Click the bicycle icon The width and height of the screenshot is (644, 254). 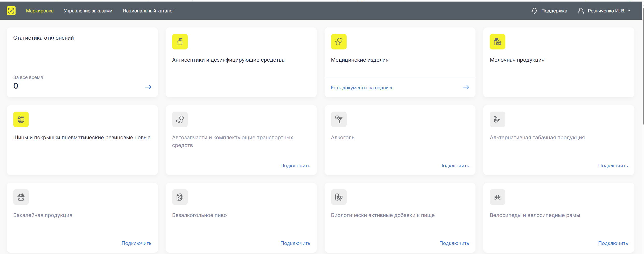(x=498, y=197)
